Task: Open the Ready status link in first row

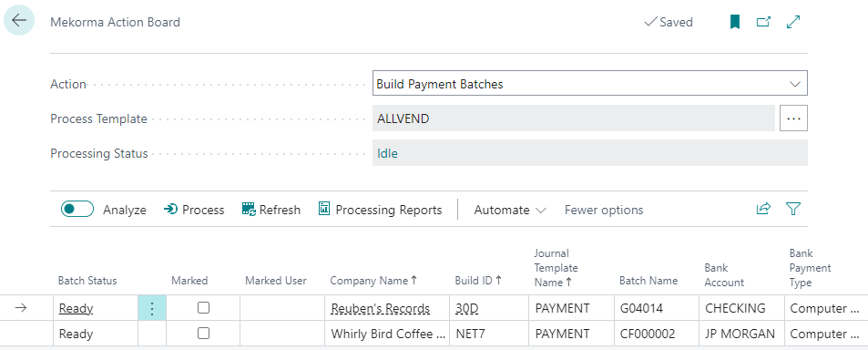Action: (x=76, y=308)
